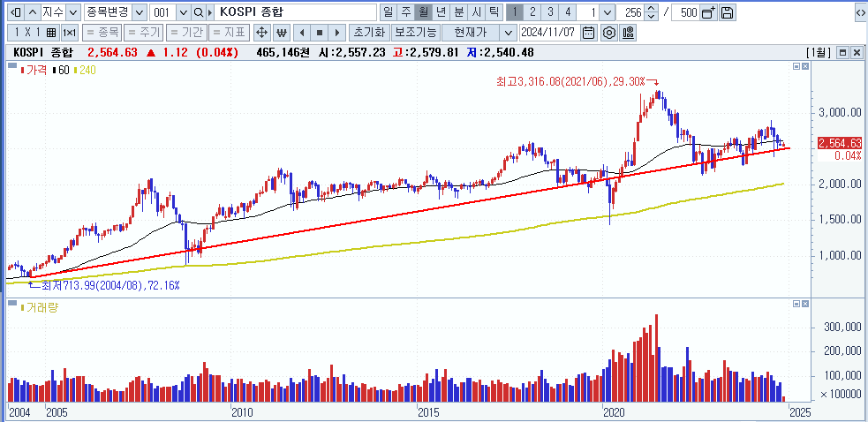Viewport: 868px width, 422px height.
Task: Click the current price tag 2,564.63 on axis
Action: 840,143
